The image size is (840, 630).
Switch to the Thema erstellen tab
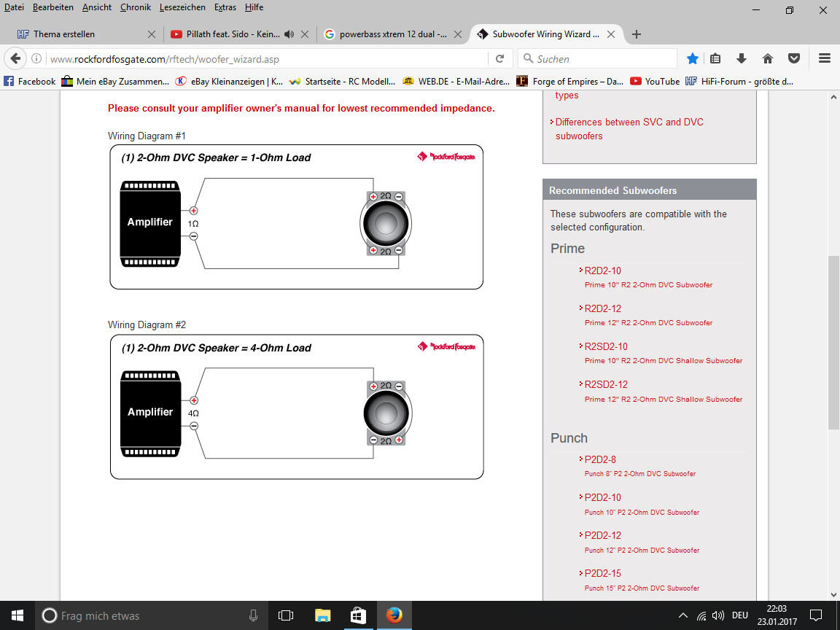(86, 34)
